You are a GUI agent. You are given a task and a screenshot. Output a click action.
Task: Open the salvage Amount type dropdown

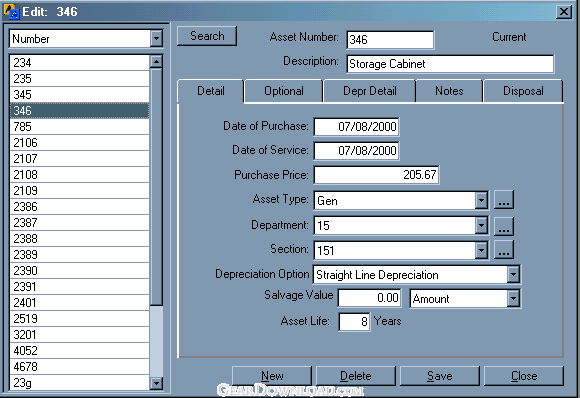(x=513, y=298)
